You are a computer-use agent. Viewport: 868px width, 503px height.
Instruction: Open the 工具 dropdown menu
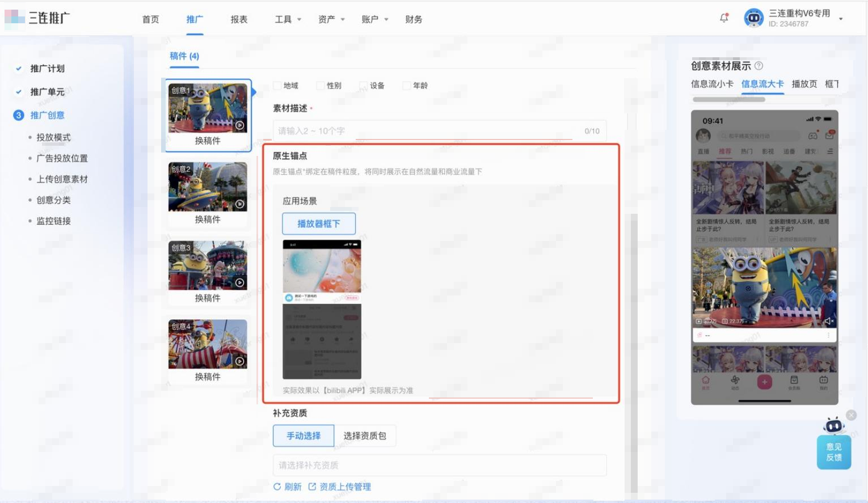[x=288, y=19]
